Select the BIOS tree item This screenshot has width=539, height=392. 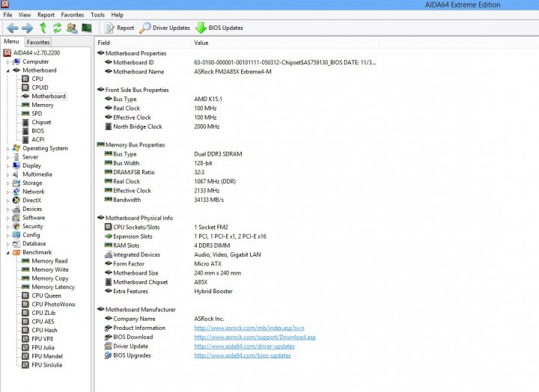(38, 131)
